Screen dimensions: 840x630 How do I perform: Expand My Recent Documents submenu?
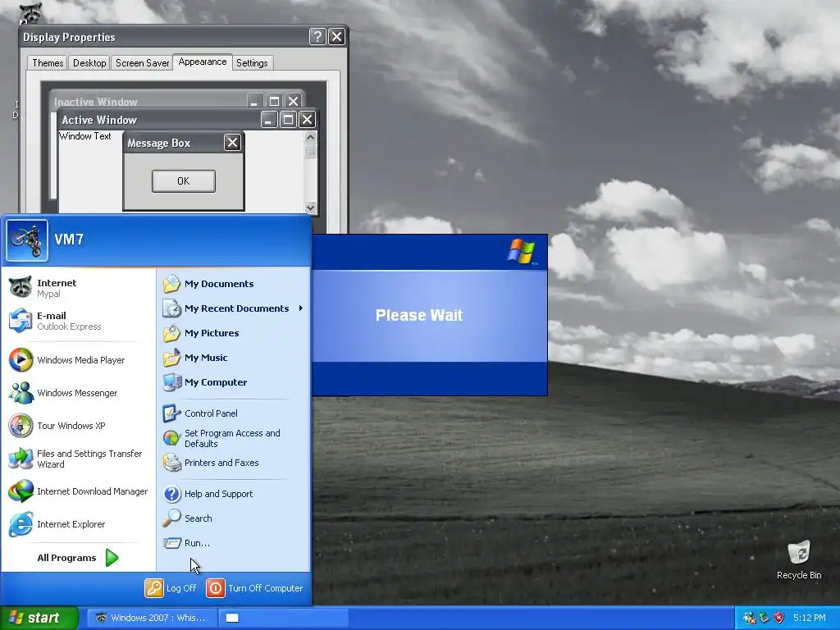(x=234, y=308)
